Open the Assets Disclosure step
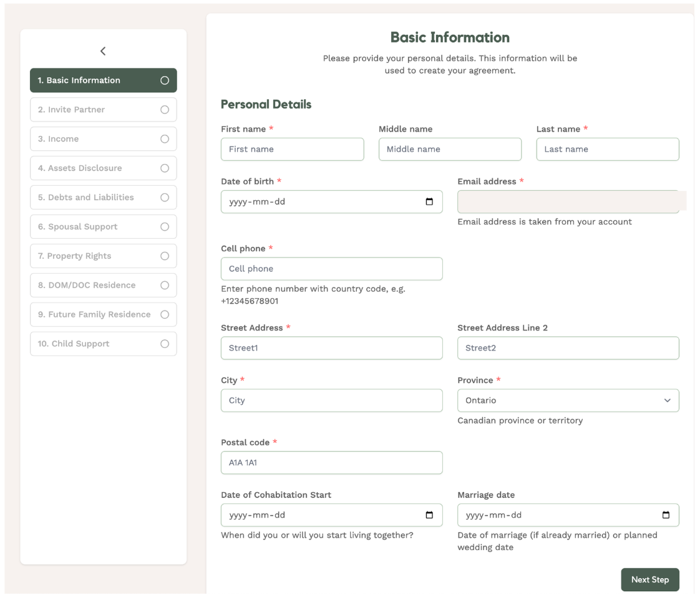 click(x=94, y=168)
